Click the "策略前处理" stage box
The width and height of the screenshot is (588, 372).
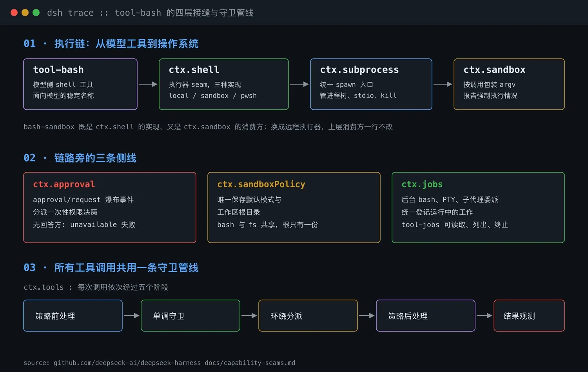[x=73, y=316]
